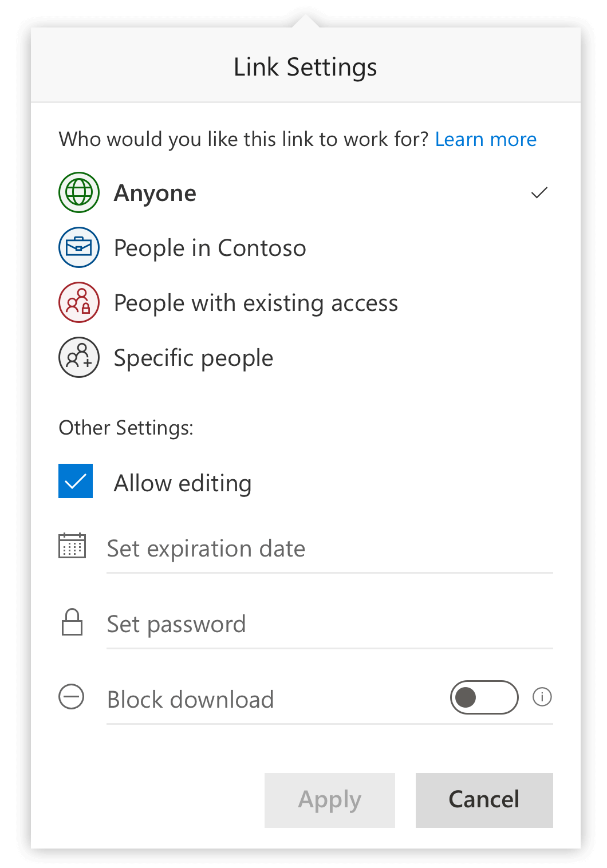
Task: Click the calendar icon for expiration date
Action: tap(72, 547)
